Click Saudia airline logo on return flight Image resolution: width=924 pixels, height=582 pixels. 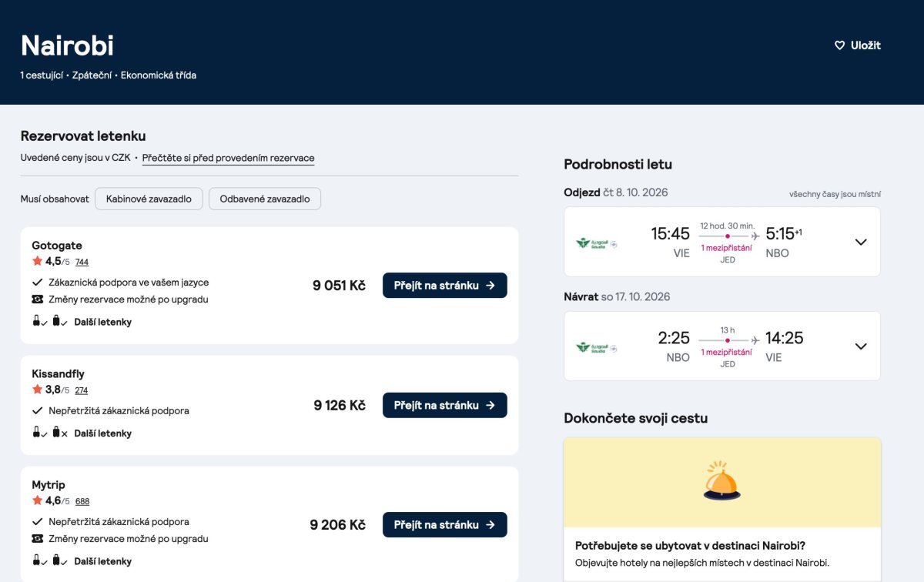[597, 348]
